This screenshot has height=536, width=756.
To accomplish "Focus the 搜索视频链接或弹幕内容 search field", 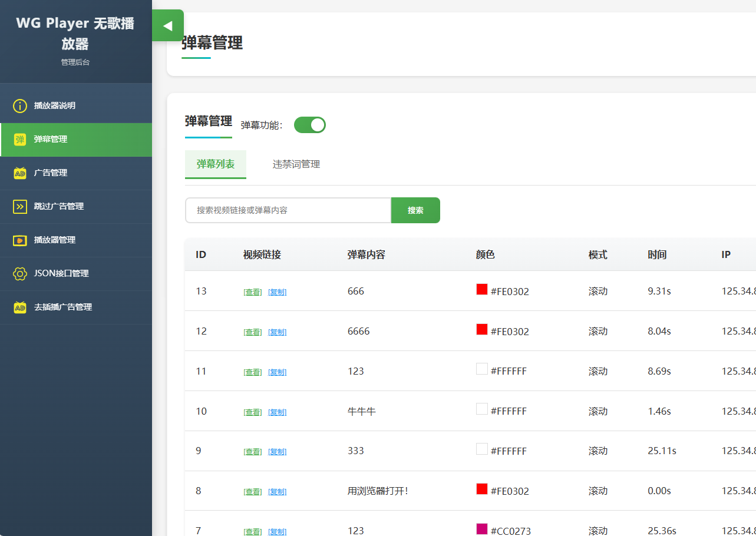I will coord(288,210).
